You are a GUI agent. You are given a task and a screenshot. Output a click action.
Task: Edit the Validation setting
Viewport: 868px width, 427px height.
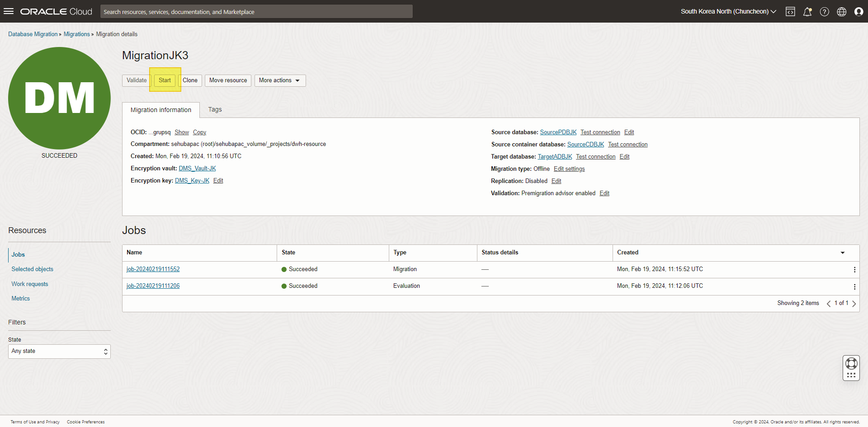604,193
